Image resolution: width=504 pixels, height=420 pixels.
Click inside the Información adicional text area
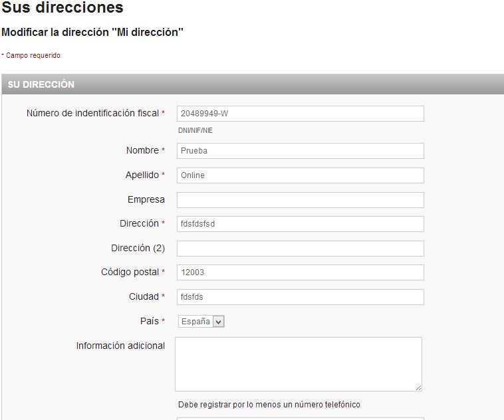tap(298, 364)
